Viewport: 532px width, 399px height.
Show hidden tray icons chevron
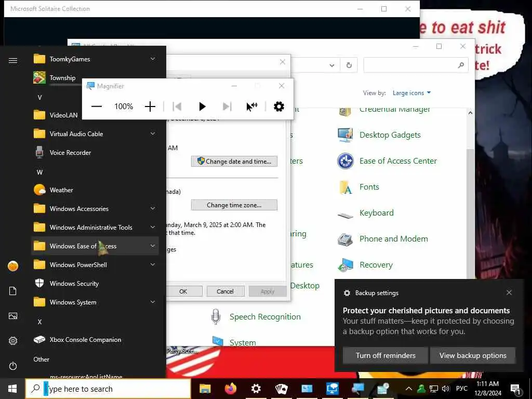pyautogui.click(x=409, y=389)
